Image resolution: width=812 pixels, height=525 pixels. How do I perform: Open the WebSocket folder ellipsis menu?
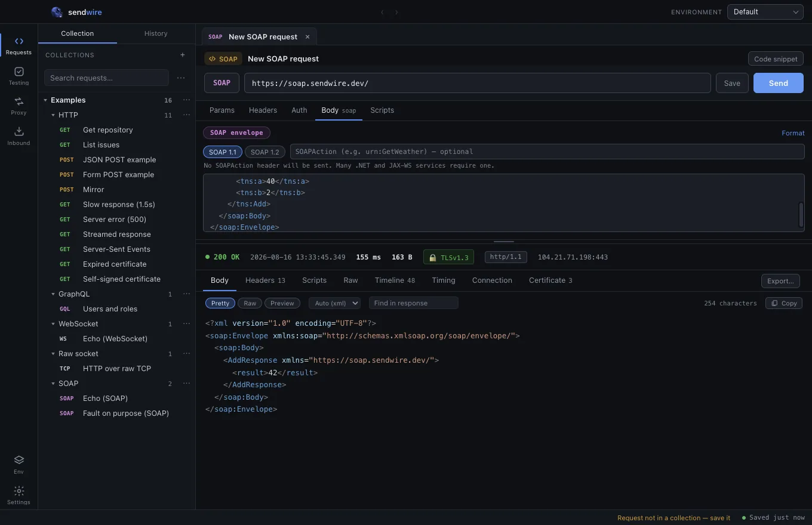187,324
